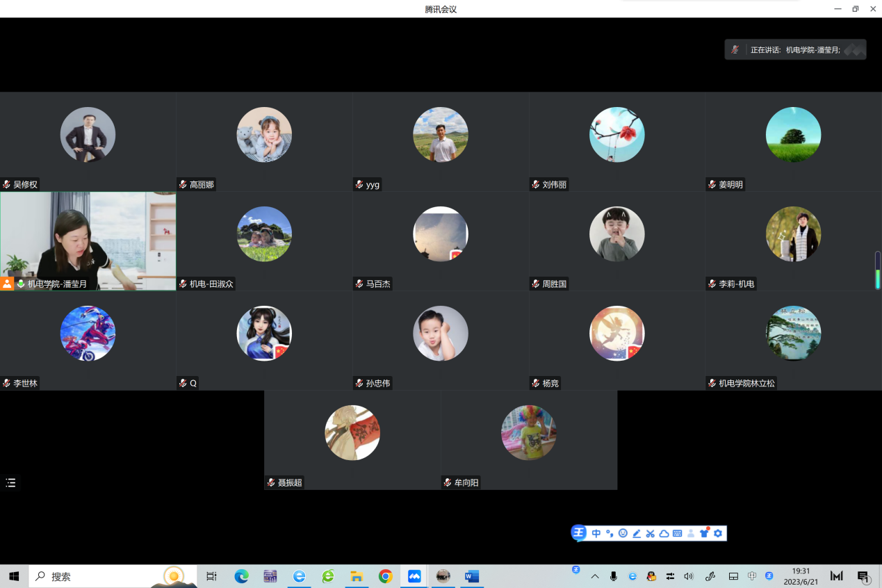Switch to Google Chrome in the taskbar

[385, 576]
